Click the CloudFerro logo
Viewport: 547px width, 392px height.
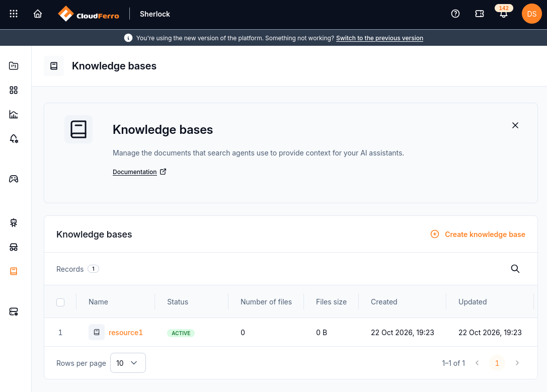89,14
